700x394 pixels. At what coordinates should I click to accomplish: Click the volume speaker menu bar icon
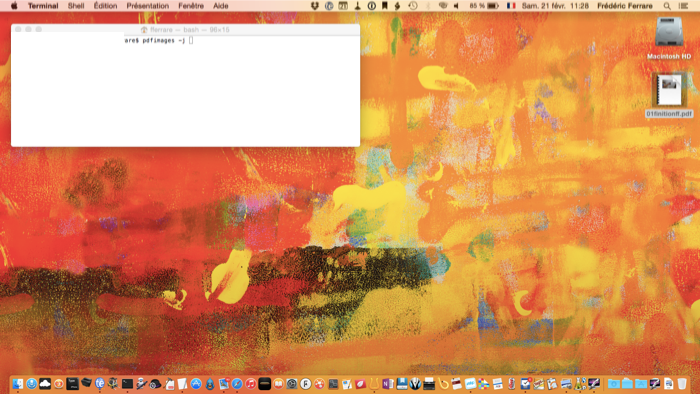coord(456,6)
